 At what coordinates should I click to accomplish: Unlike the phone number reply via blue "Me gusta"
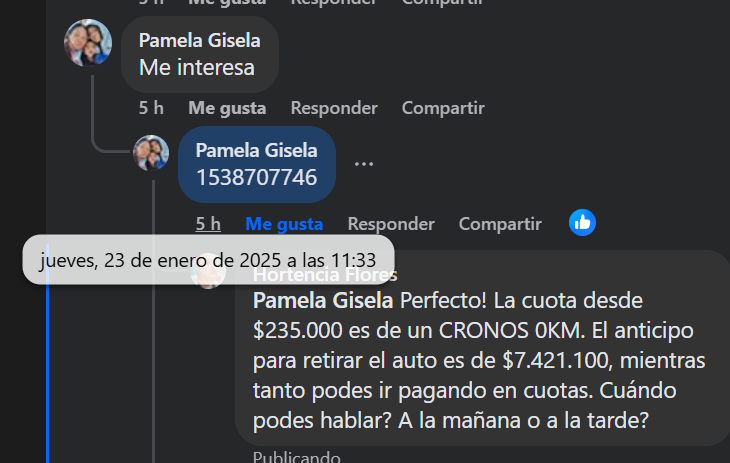[284, 224]
